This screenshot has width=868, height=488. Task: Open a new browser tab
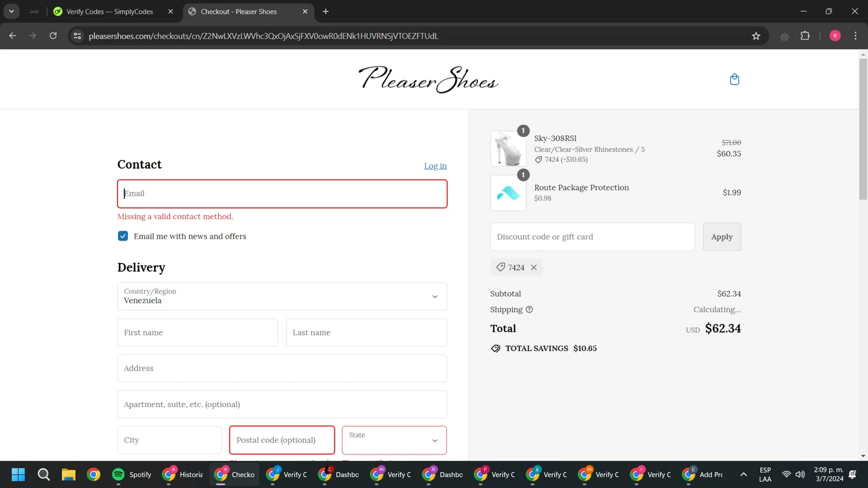click(x=326, y=12)
